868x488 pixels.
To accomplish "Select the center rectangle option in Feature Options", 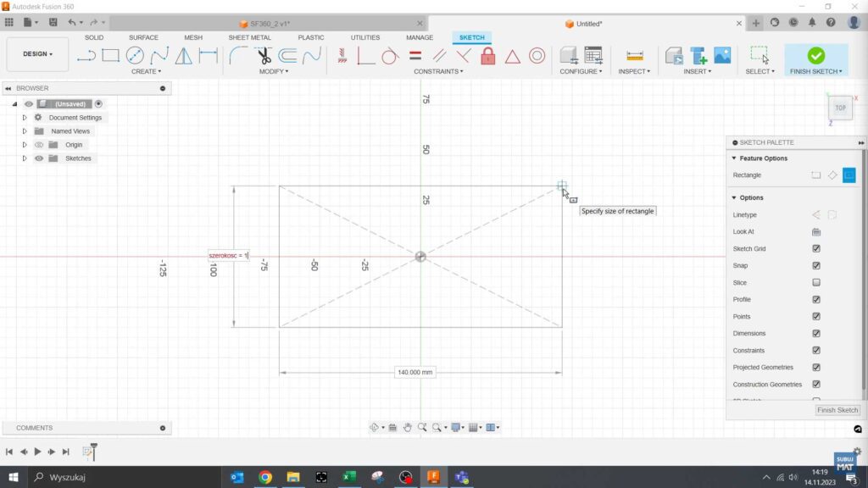I will [850, 175].
